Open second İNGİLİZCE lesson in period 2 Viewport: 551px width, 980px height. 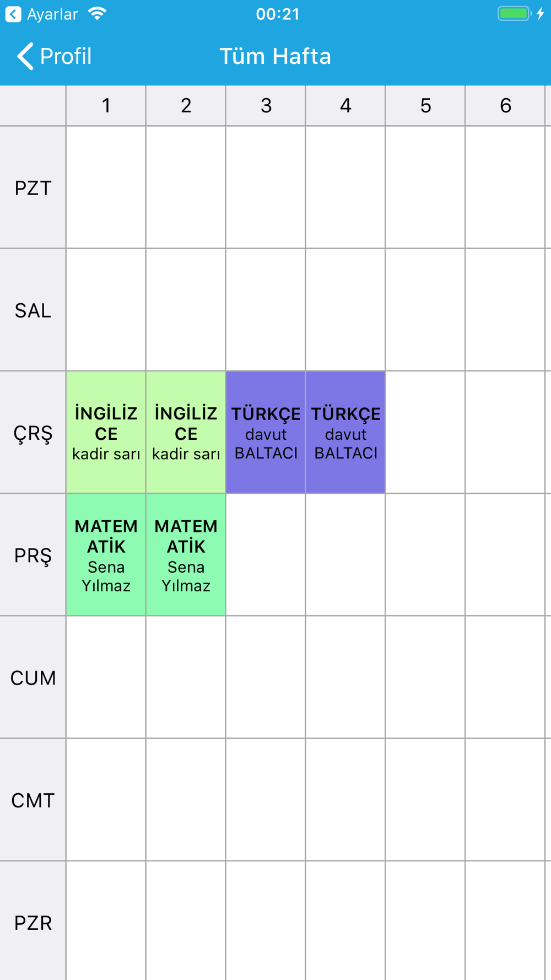point(186,432)
